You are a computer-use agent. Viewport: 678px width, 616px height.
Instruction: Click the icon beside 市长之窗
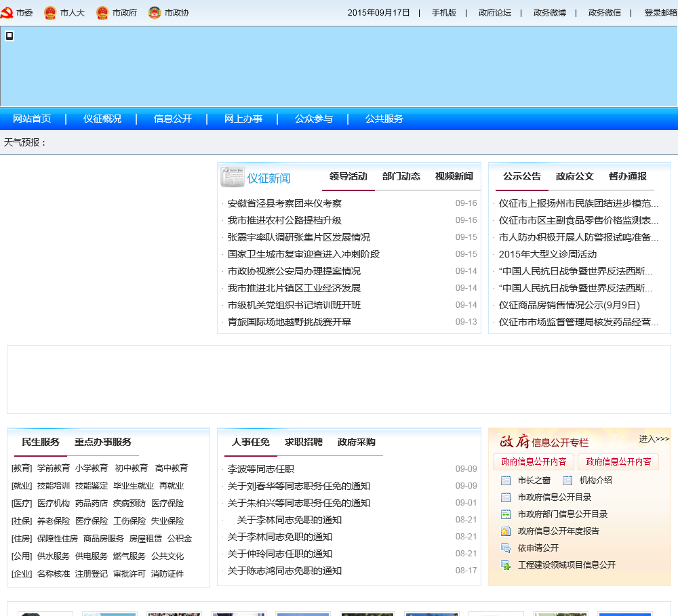click(x=506, y=480)
